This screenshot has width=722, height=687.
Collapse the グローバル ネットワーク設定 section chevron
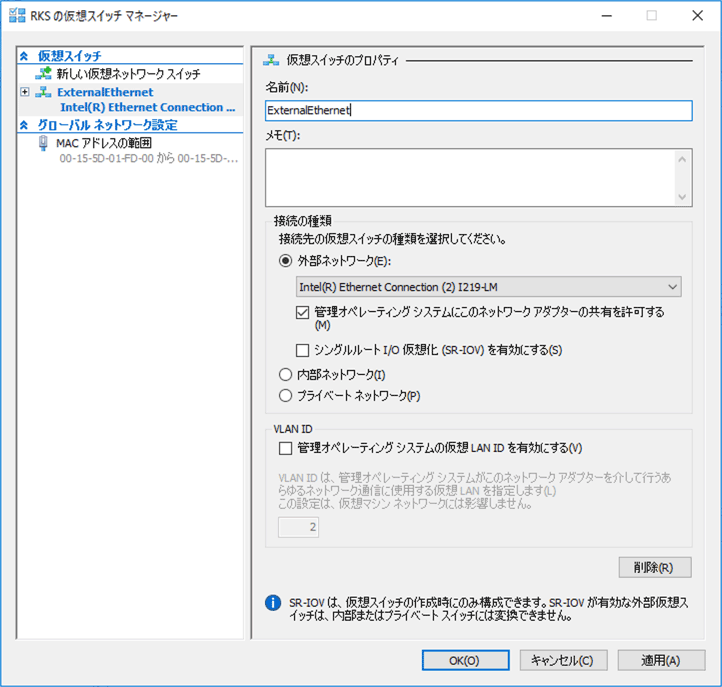pos(24,125)
